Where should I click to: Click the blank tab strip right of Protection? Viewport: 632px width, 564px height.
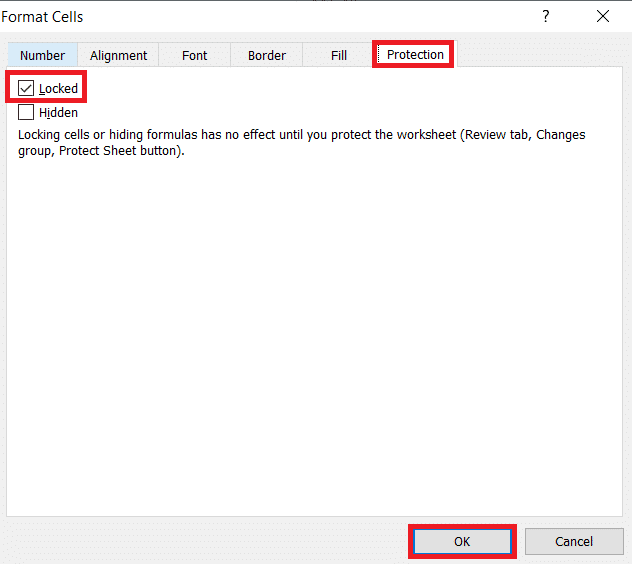click(x=540, y=56)
